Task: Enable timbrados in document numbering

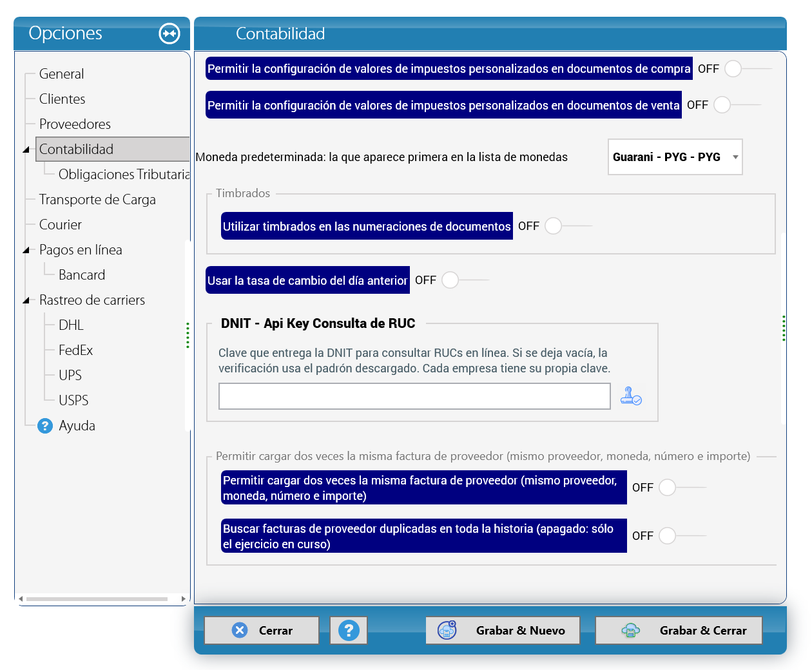Action: (x=568, y=226)
